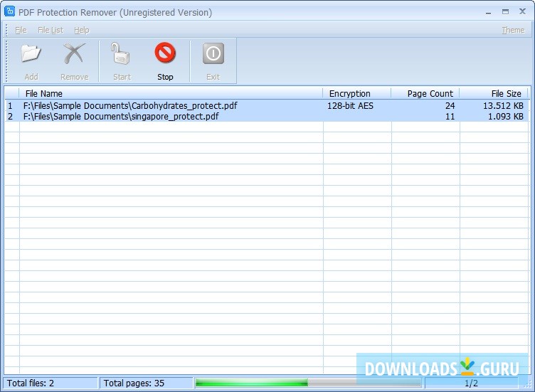Image resolution: width=535 pixels, height=392 pixels.
Task: Click the 1/2 progress counter
Action: [x=471, y=383]
